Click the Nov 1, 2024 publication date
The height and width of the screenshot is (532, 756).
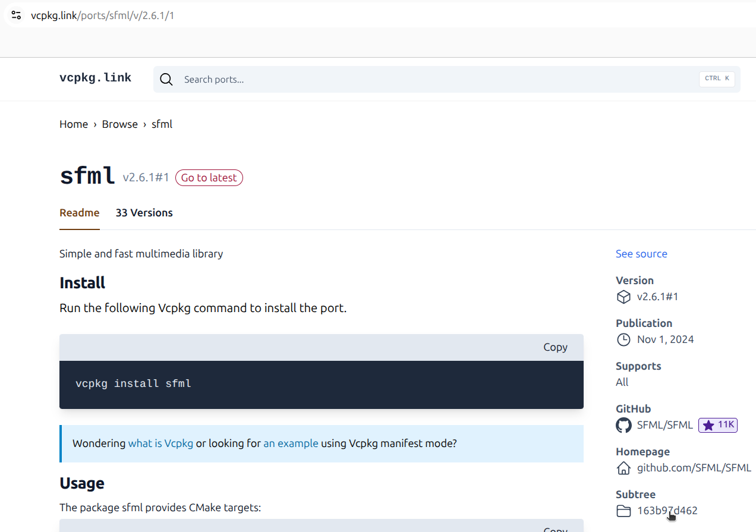(x=665, y=339)
